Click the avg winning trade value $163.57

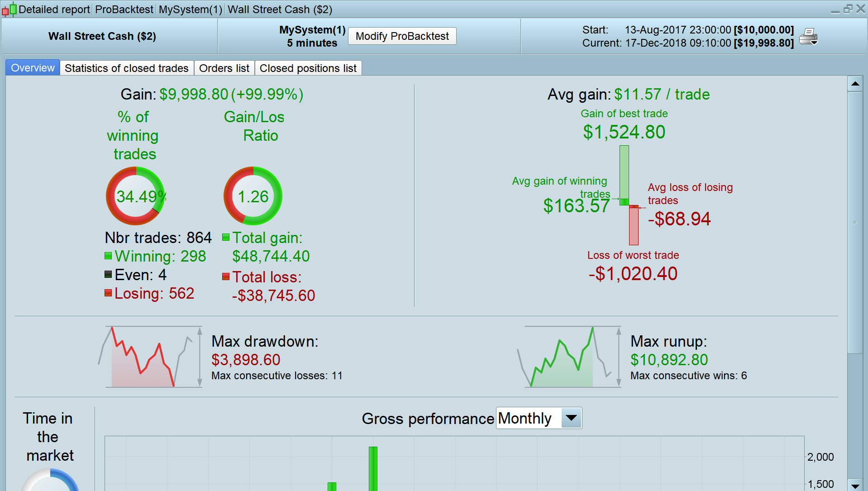[x=577, y=206]
